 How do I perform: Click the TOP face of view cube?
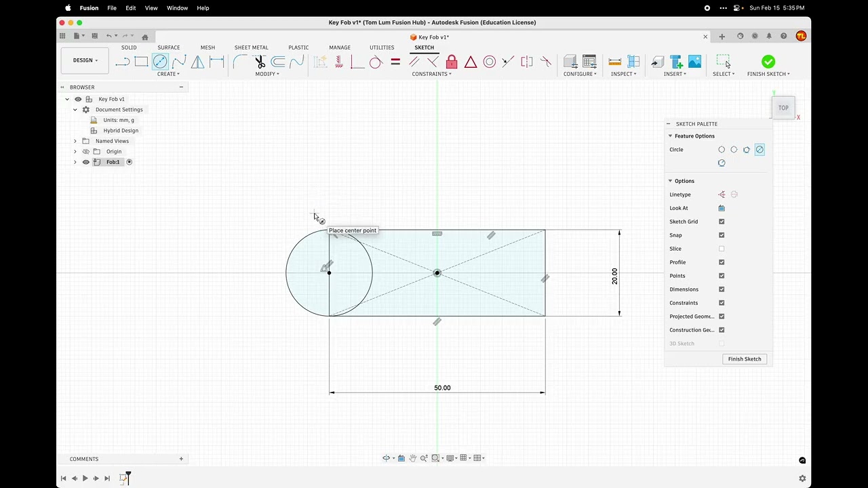783,108
